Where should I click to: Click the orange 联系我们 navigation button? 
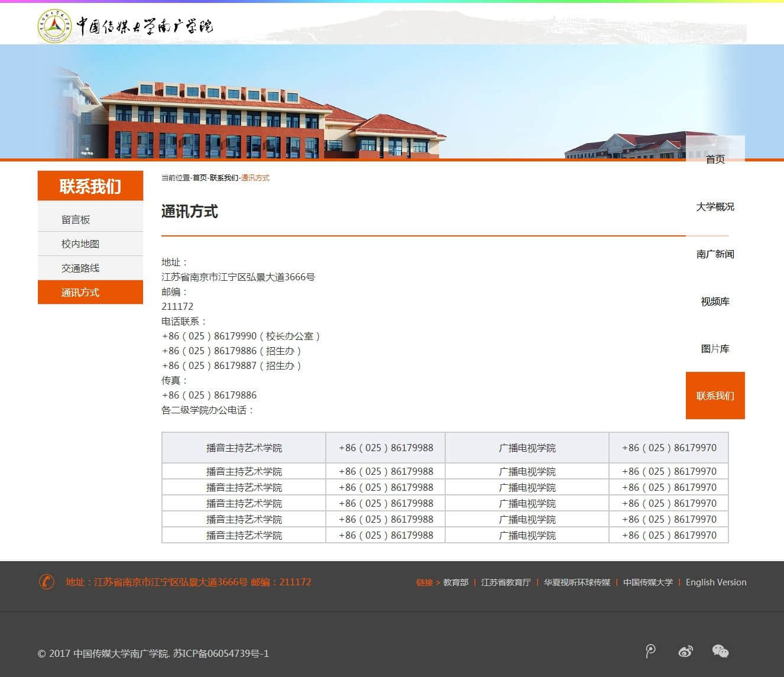(715, 396)
